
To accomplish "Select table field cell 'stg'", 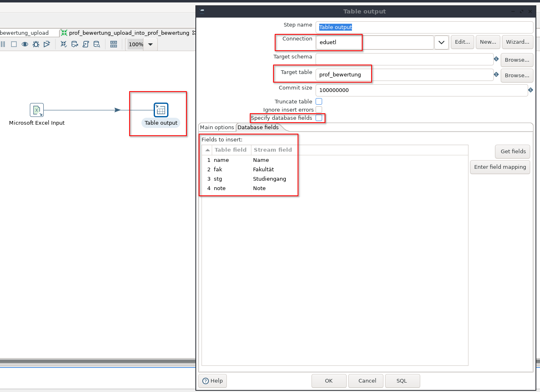I will click(x=231, y=179).
